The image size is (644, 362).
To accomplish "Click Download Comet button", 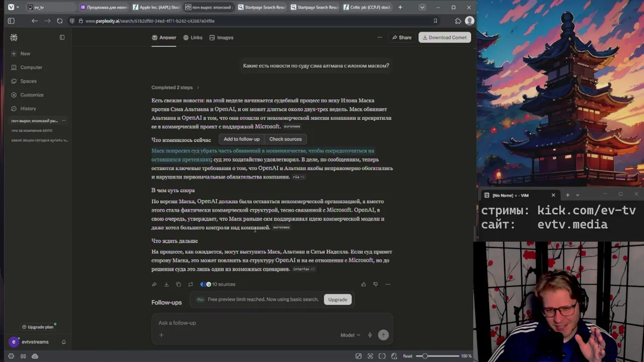I will pyautogui.click(x=445, y=37).
